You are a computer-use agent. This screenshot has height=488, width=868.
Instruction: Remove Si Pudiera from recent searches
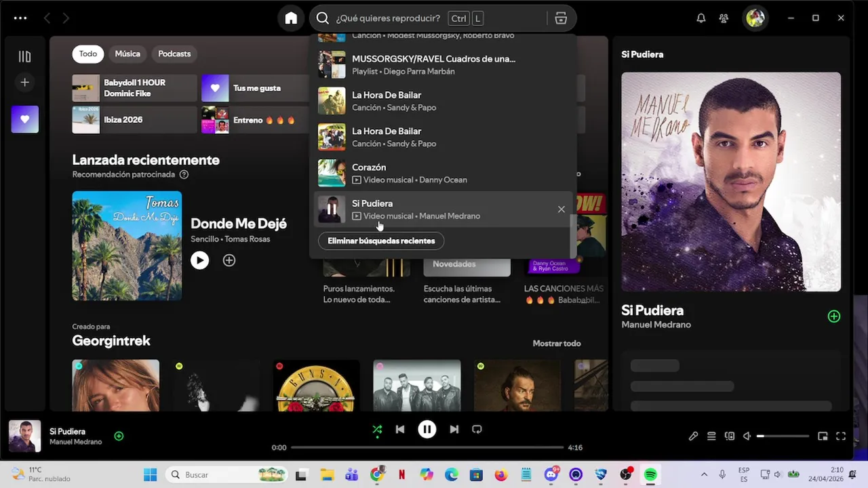point(561,209)
